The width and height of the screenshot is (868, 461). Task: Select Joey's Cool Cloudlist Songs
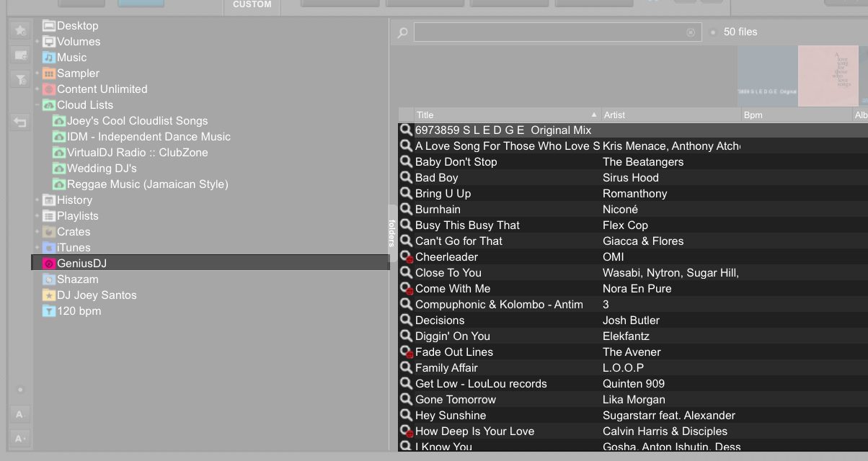[x=137, y=121]
